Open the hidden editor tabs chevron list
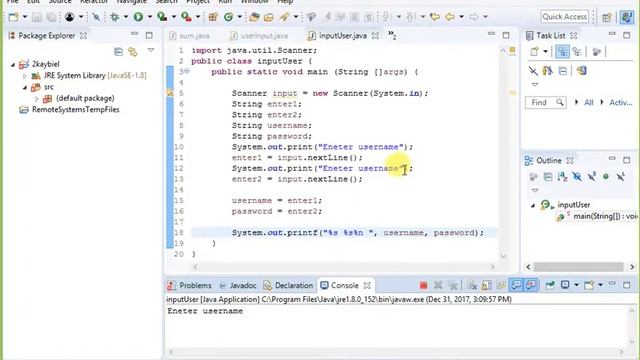This screenshot has width=640, height=360. click(392, 35)
